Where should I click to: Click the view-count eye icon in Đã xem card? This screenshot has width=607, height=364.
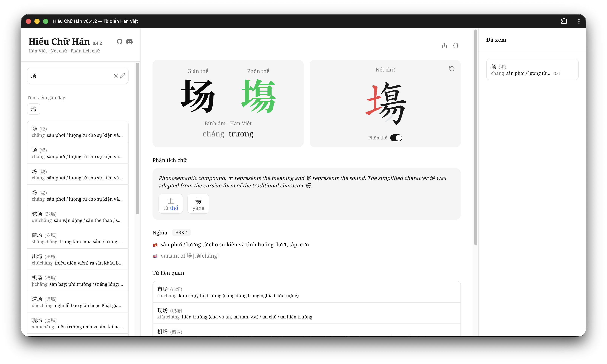click(555, 73)
